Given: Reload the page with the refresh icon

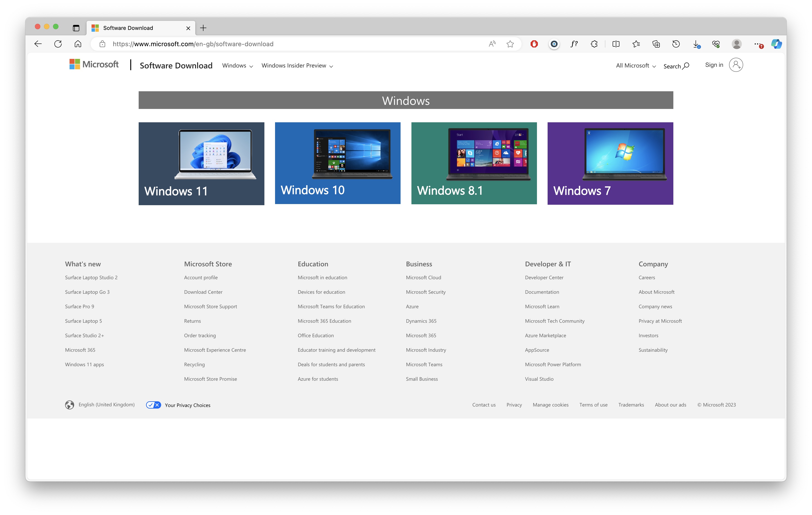Looking at the screenshot, I should (x=58, y=44).
